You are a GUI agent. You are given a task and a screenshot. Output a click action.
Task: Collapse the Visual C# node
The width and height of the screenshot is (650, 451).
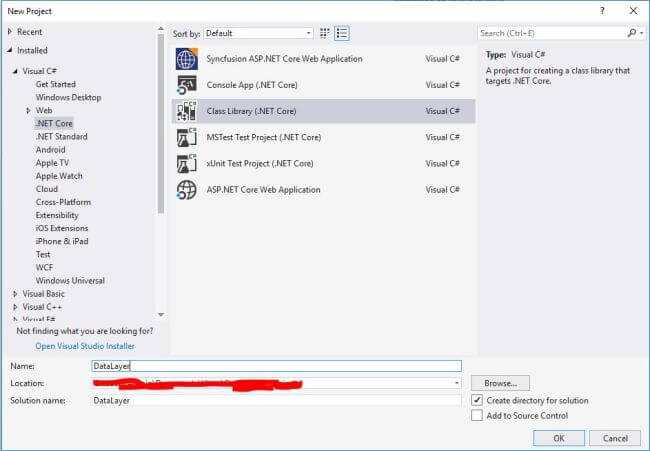15,71
